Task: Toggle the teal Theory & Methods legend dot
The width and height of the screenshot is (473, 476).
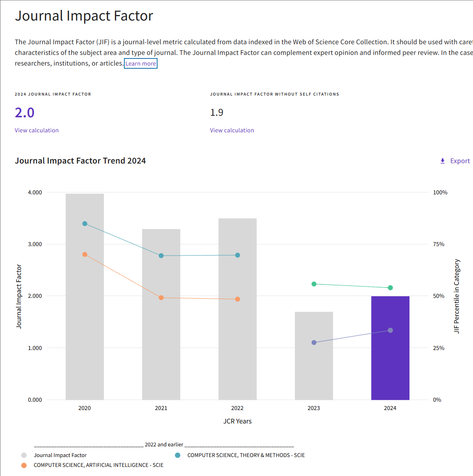Action: (178, 455)
